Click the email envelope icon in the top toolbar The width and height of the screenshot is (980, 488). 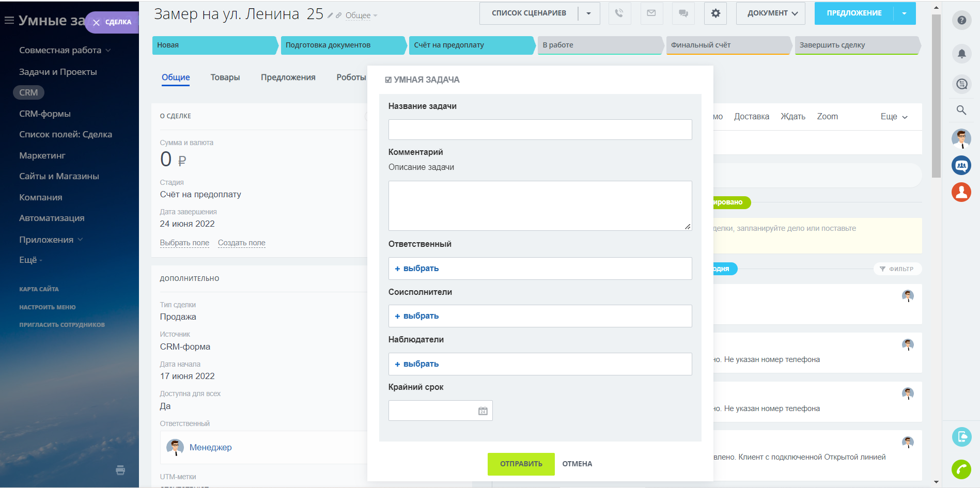click(x=651, y=13)
